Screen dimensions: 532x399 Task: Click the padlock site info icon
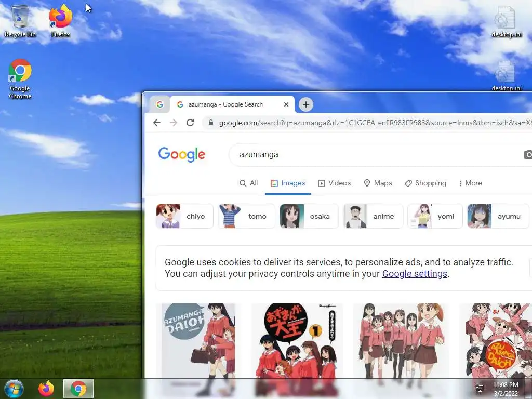point(211,123)
